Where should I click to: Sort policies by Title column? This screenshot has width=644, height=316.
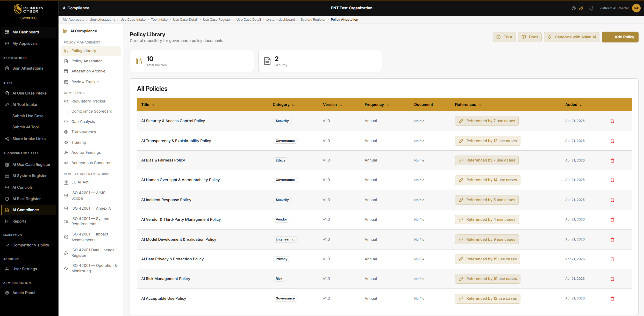coord(148,105)
